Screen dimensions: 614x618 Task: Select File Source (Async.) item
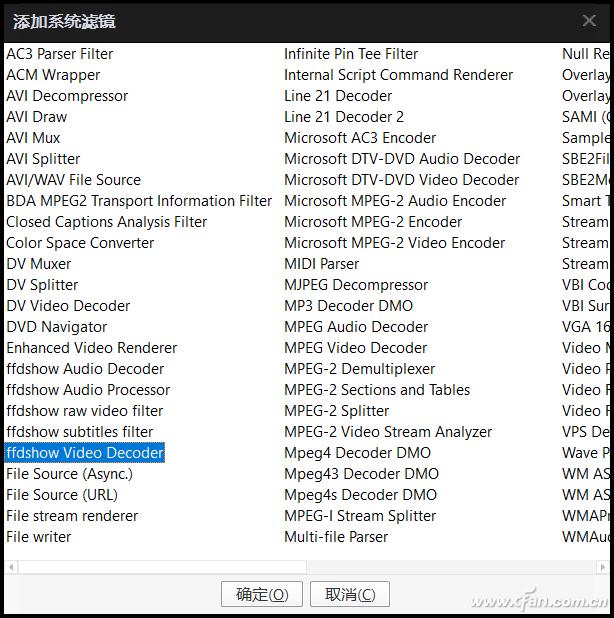click(x=70, y=474)
